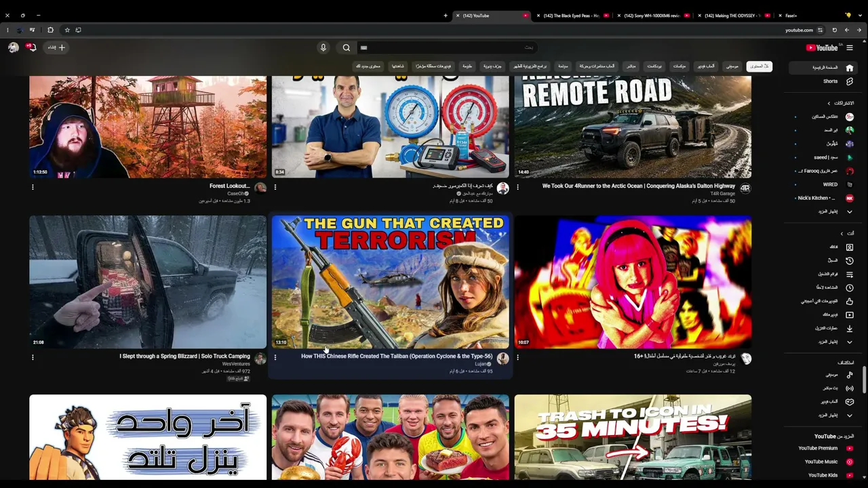Open the WesVentures channel link
The image size is (868, 488).
236,364
